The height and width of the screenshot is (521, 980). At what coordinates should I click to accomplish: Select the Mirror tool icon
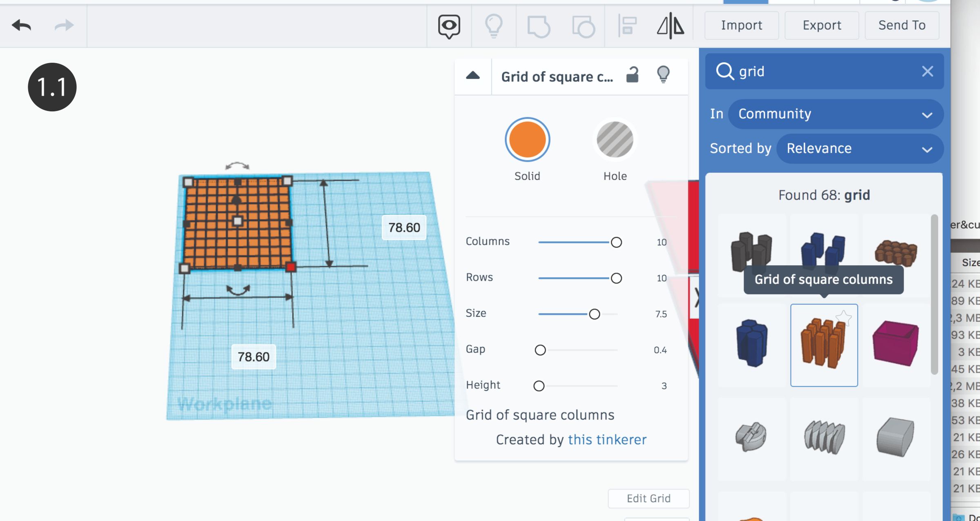point(670,26)
